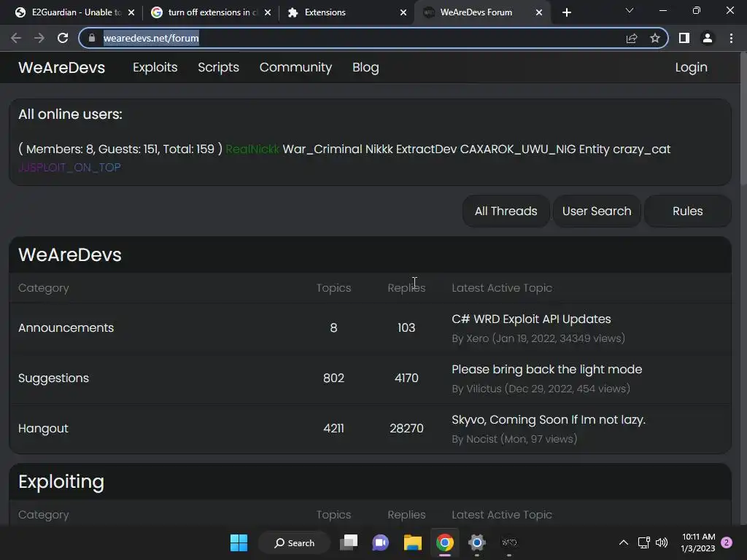This screenshot has width=747, height=560.
Task: Open the Chrome profile avatar icon
Action: coord(708,38)
